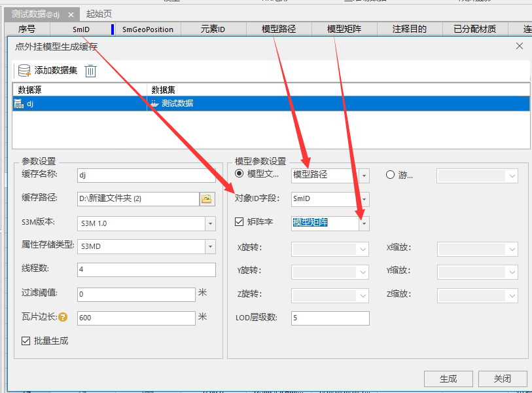532x393 pixels.
Task: Click the 关闭 button
Action: point(502,379)
